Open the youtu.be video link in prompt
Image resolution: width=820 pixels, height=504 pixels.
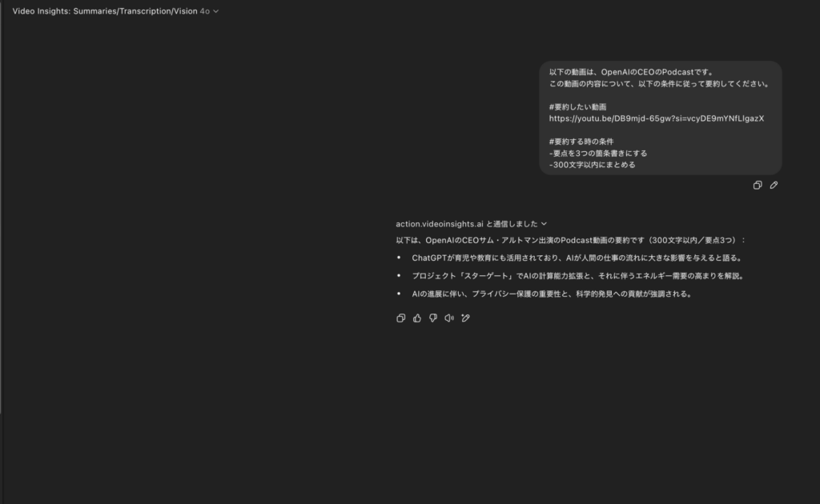pyautogui.click(x=657, y=118)
